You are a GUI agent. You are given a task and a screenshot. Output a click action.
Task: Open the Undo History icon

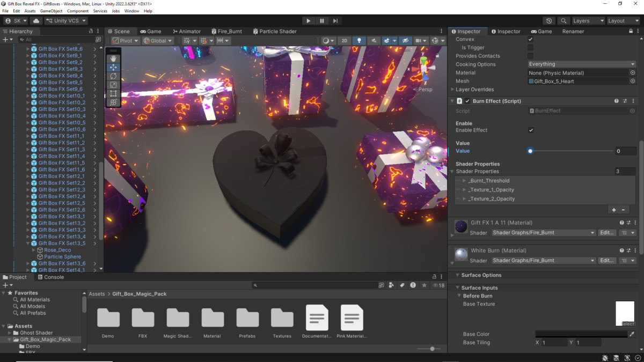pyautogui.click(x=549, y=21)
